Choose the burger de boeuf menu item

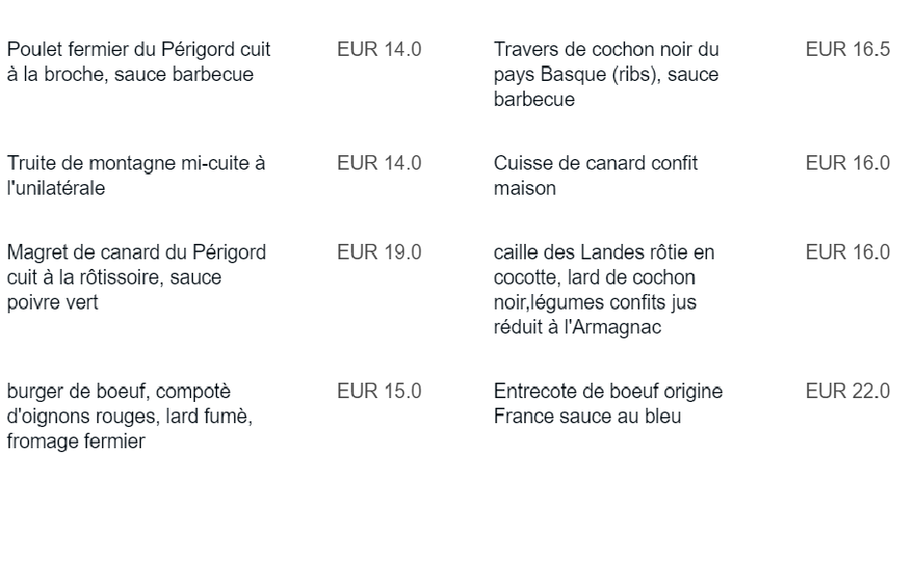[130, 416]
